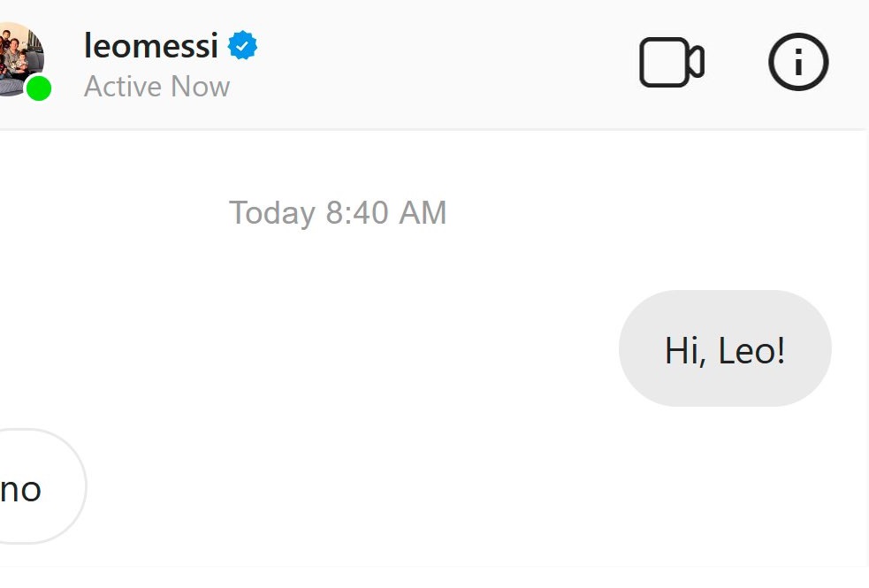
Task: Tap the camera icon in the header
Action: (671, 63)
